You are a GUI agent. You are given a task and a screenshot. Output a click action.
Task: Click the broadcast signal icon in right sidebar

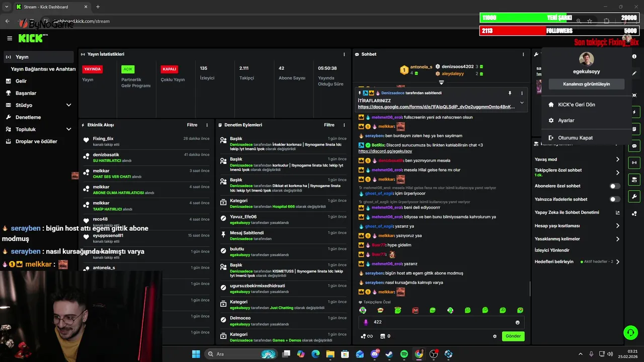[634, 162]
